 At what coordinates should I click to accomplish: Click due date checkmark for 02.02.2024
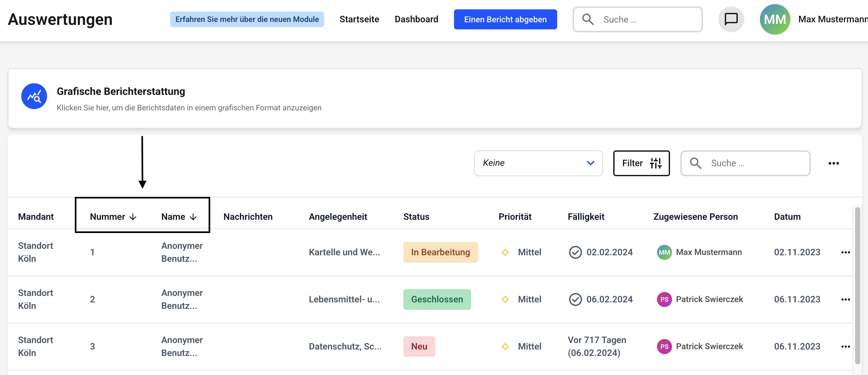click(575, 252)
